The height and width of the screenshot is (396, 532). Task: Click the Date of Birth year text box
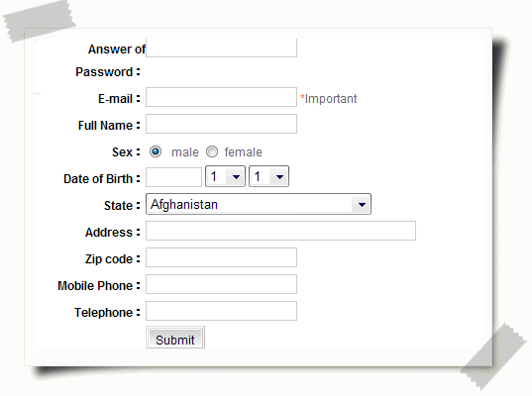click(174, 177)
